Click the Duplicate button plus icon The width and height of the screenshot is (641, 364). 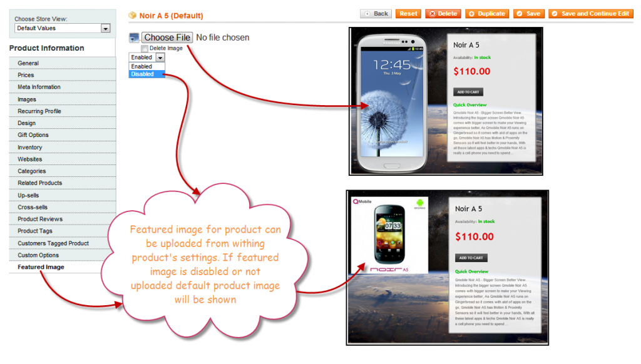471,14
